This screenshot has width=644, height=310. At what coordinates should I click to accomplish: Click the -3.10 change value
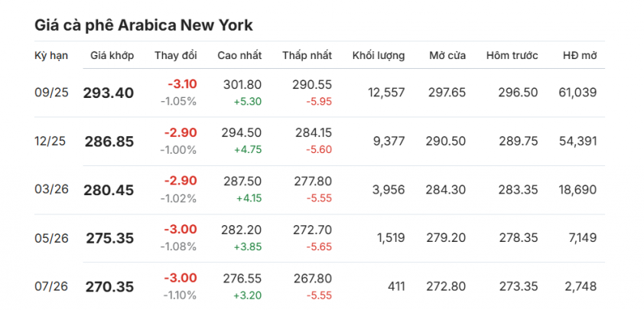[182, 84]
